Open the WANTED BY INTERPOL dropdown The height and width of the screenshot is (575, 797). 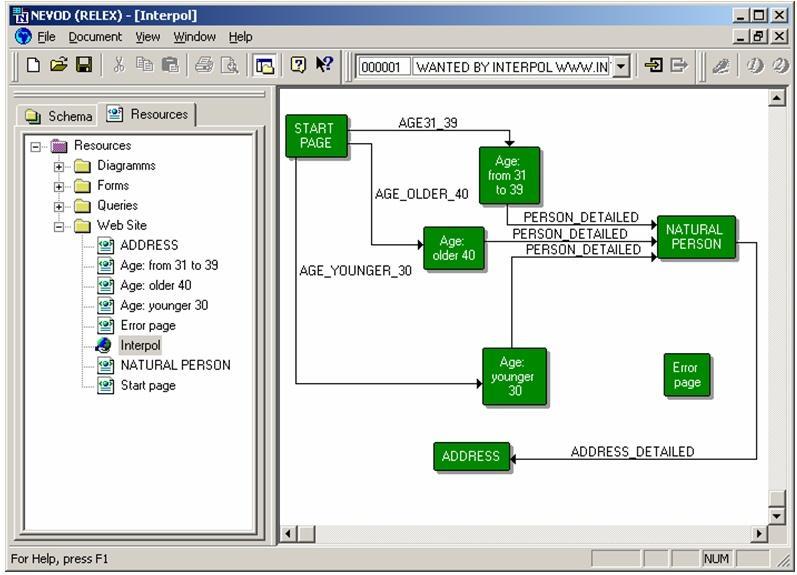pyautogui.click(x=621, y=67)
